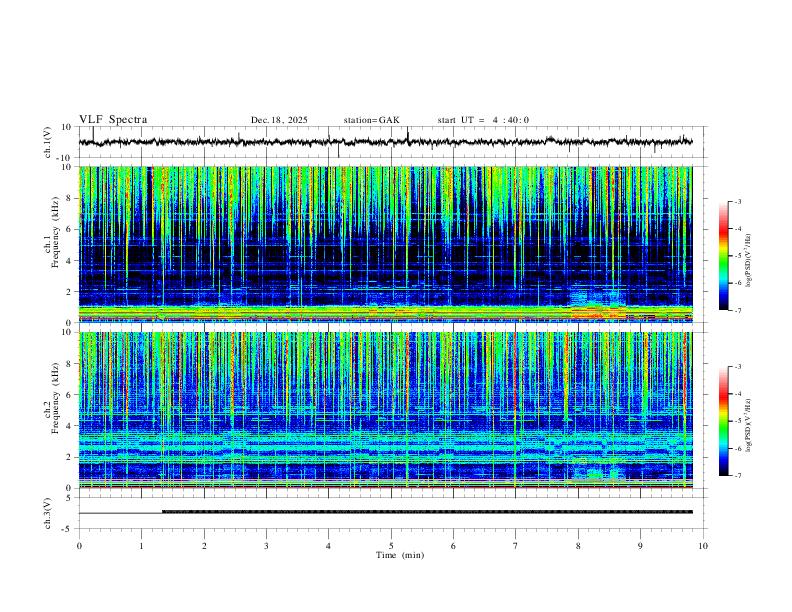
Task: Click the thick black ch.3 signal trace
Action: [427, 512]
